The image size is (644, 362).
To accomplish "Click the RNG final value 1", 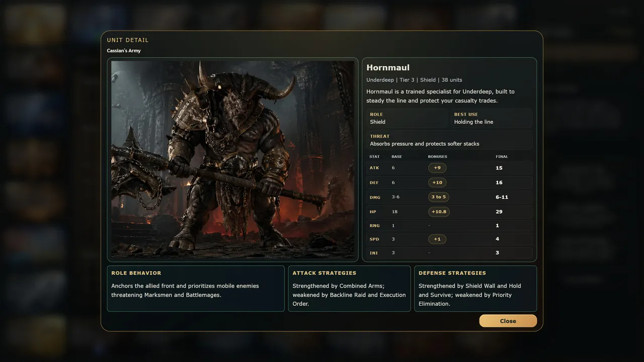I will [x=497, y=226].
